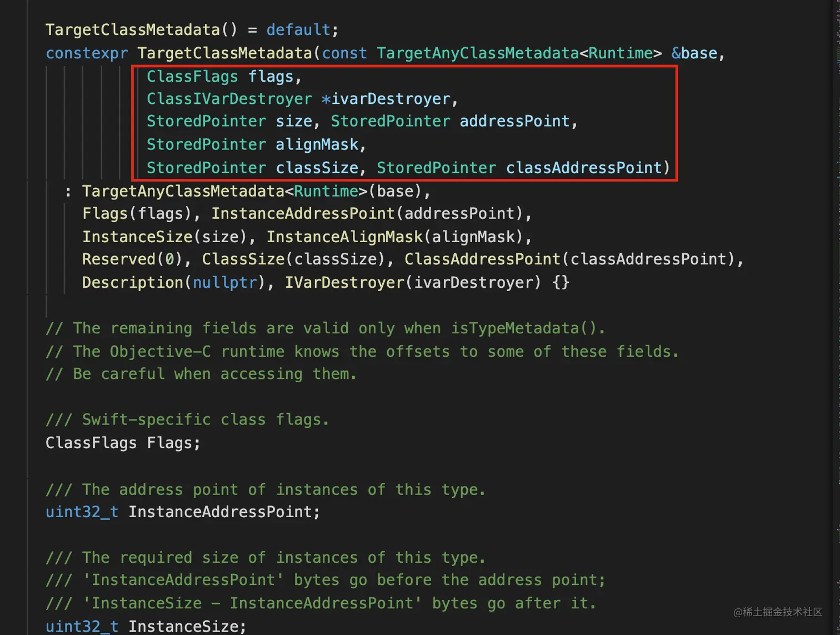Click 'ClassSize(classSize)' initializer
This screenshot has height=635, width=840.
click(x=293, y=259)
